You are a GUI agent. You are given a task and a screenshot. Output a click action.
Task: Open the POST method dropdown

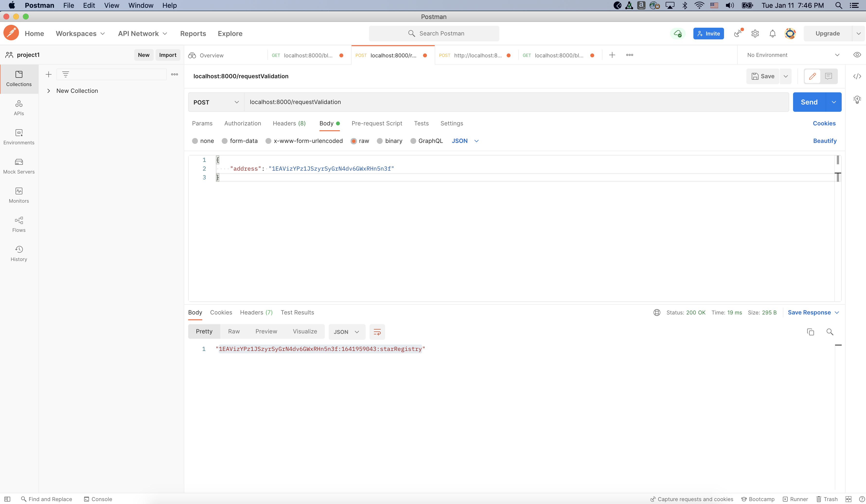click(216, 102)
